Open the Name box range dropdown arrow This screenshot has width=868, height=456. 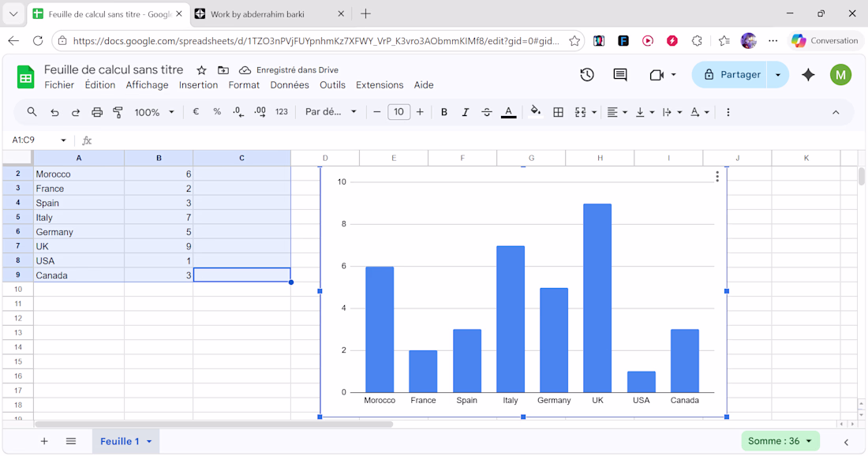pos(63,140)
